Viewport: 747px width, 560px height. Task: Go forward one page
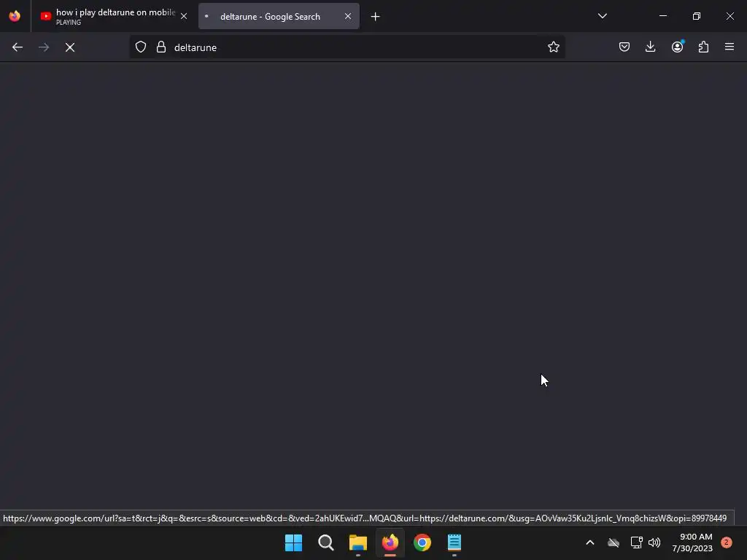(44, 47)
